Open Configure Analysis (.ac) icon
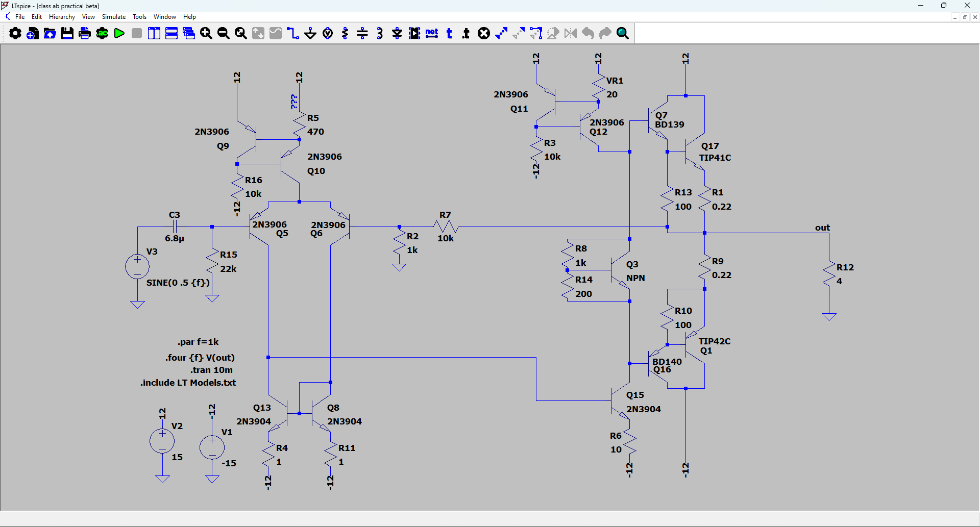This screenshot has width=980, height=527. (x=102, y=34)
